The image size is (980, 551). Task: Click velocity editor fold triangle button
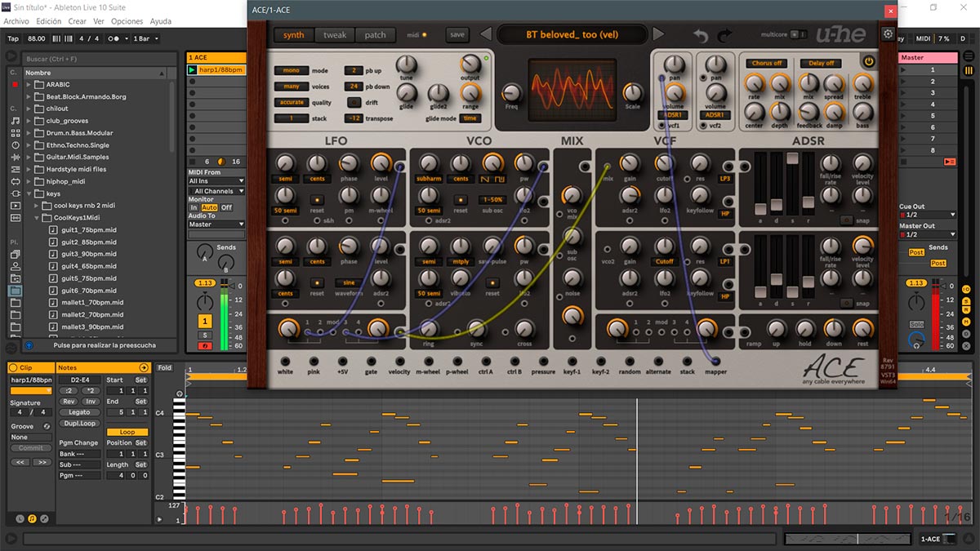click(159, 519)
